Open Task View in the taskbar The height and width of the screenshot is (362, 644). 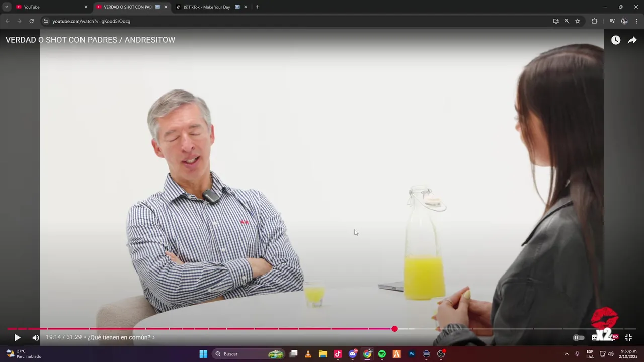[294, 354]
